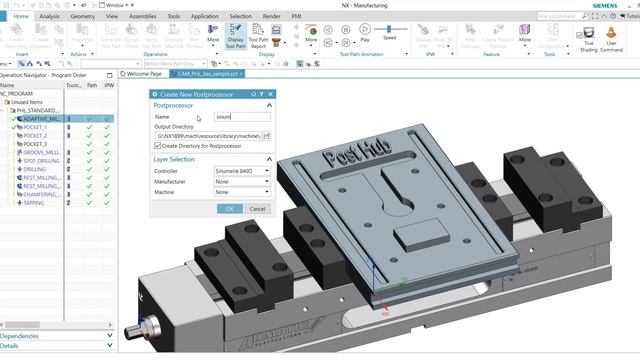Image resolution: width=640 pixels, height=360 pixels.
Task: Switch to the Assemblies tab
Action: pyautogui.click(x=142, y=16)
